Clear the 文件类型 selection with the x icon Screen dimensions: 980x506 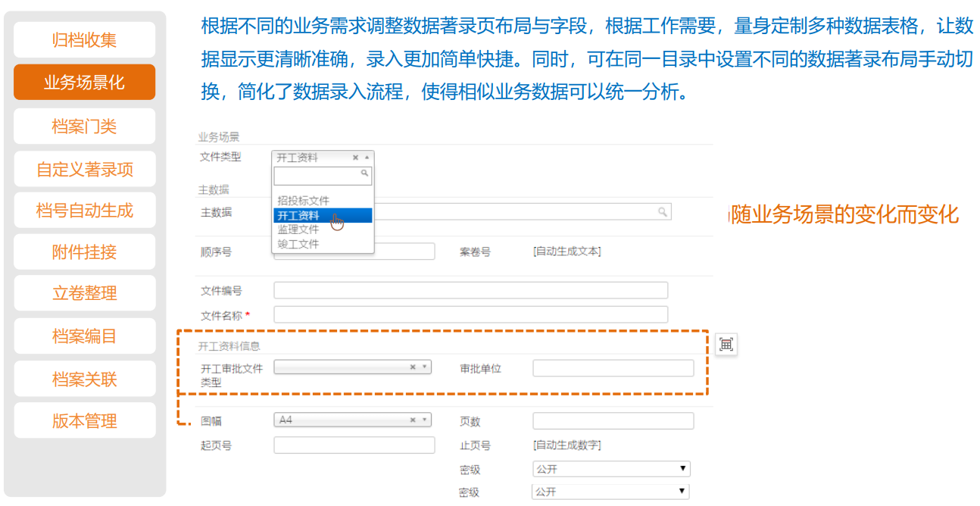[356, 158]
